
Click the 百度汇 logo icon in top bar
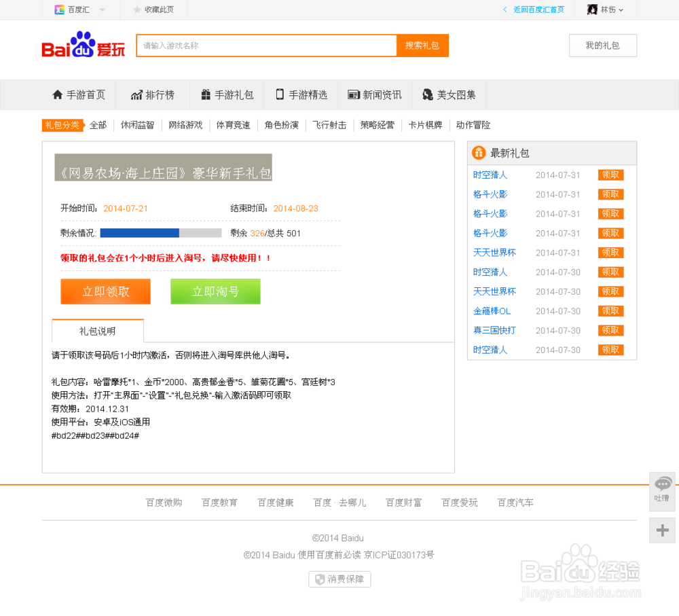click(59, 10)
